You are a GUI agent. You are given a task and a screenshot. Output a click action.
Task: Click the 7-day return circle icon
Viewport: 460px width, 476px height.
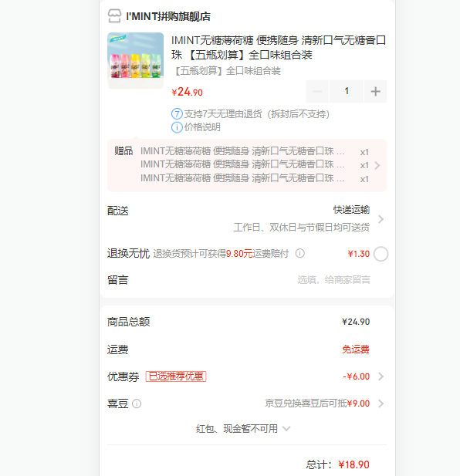click(177, 114)
